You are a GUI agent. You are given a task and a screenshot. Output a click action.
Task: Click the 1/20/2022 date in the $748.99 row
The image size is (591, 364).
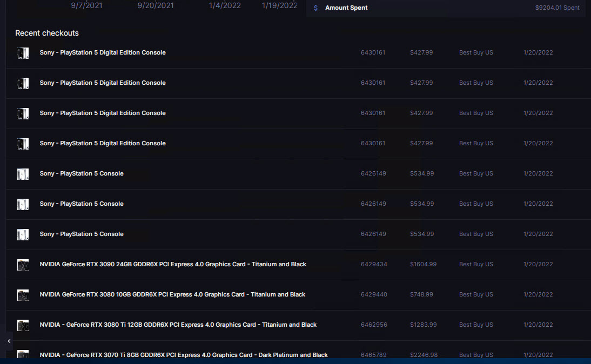click(538, 294)
